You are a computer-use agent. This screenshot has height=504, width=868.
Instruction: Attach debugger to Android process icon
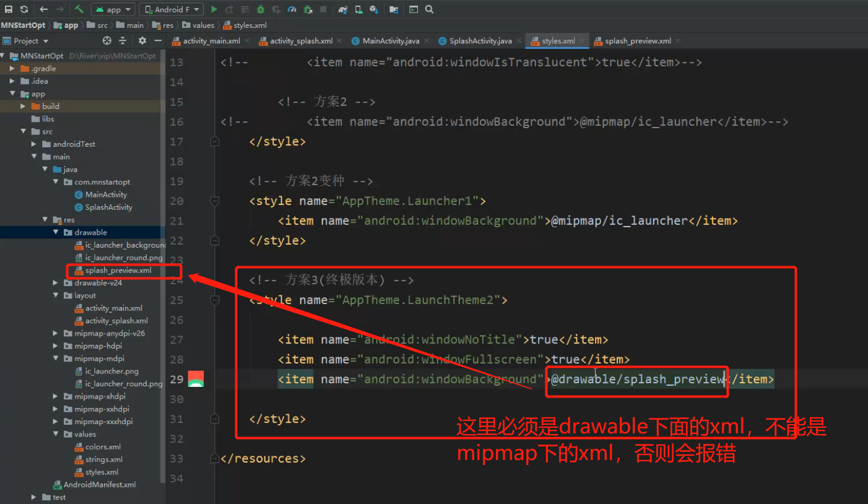coord(308,9)
